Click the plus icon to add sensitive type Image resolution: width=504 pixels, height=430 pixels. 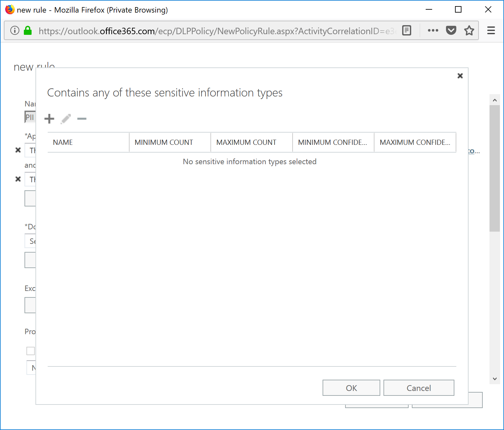tap(49, 119)
